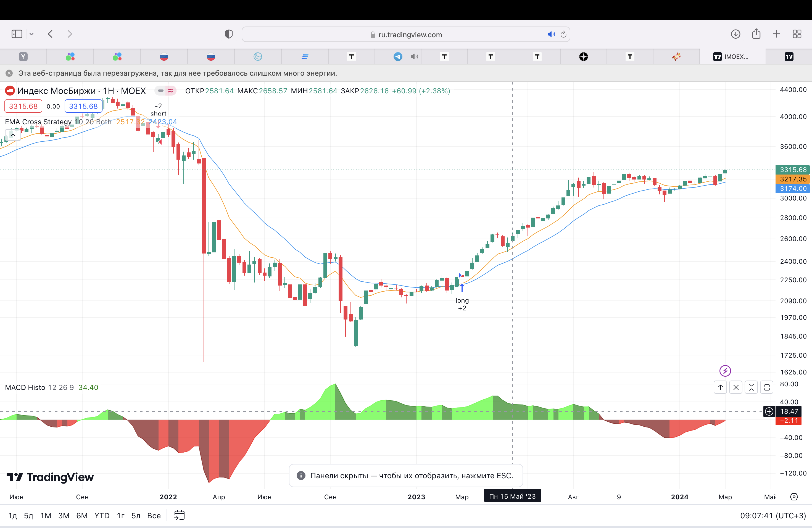Click the red sell price 3315.68 button

pos(23,106)
